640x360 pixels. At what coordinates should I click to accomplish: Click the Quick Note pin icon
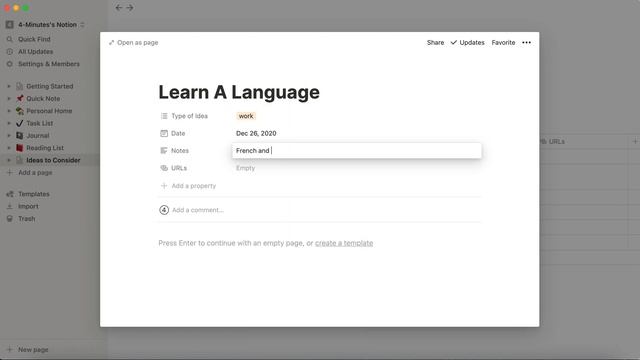pos(20,98)
